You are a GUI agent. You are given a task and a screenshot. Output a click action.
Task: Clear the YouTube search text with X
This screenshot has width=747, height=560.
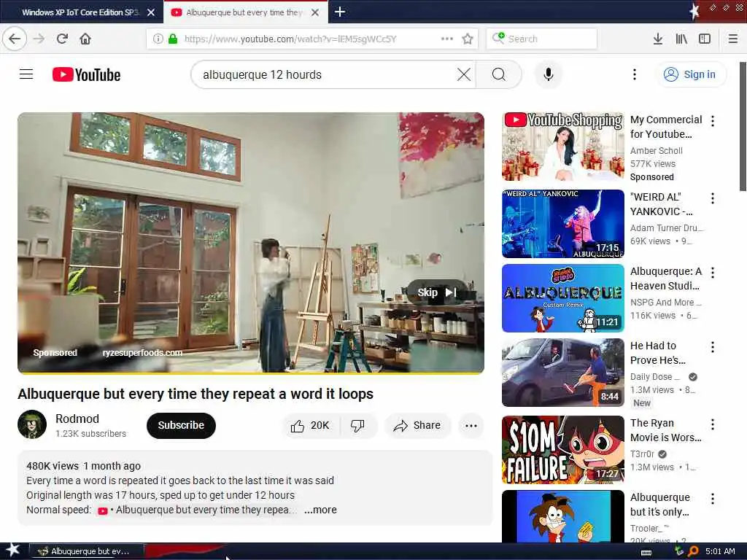[463, 74]
